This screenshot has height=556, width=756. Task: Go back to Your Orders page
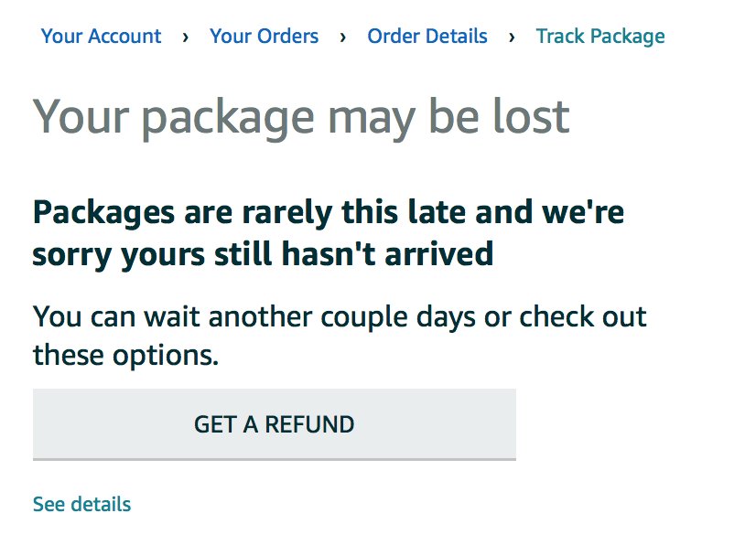(264, 37)
